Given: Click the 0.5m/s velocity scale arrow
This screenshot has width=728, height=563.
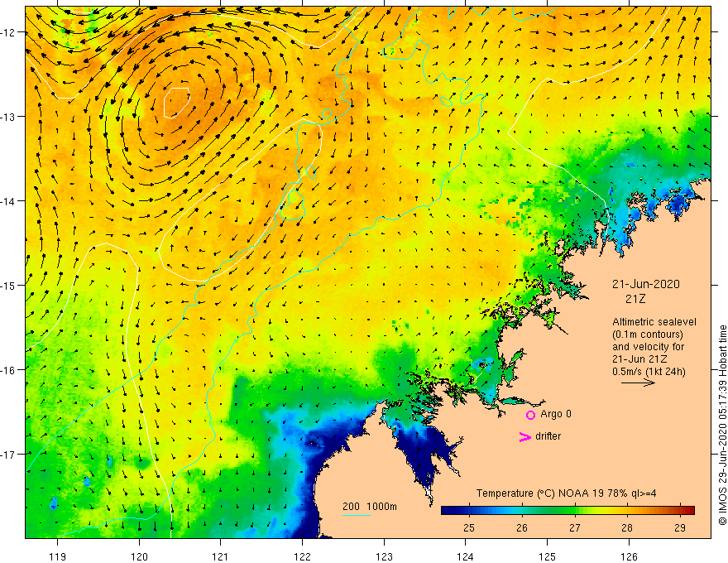Looking at the screenshot, I should coord(638,383).
